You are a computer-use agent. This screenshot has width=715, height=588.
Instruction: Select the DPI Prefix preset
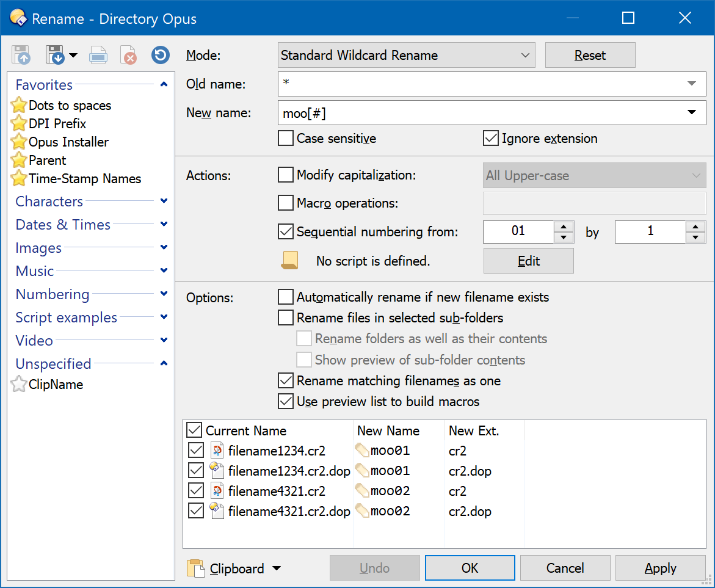(57, 123)
